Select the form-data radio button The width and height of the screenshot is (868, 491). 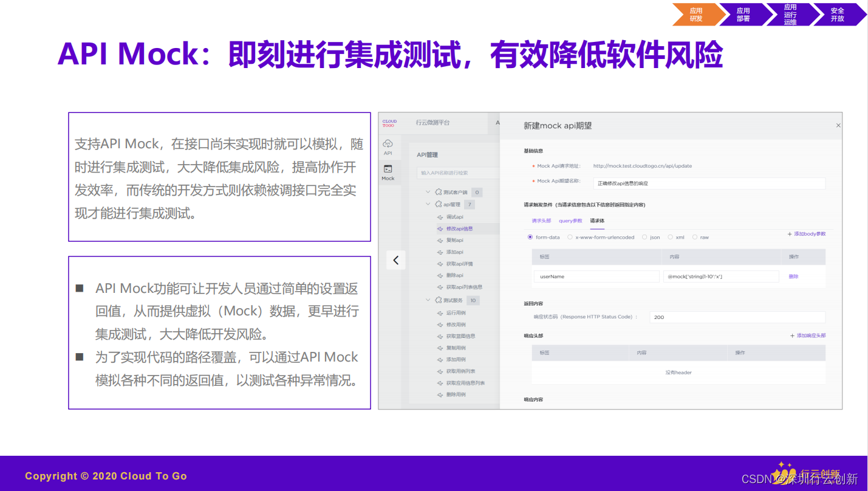(530, 237)
